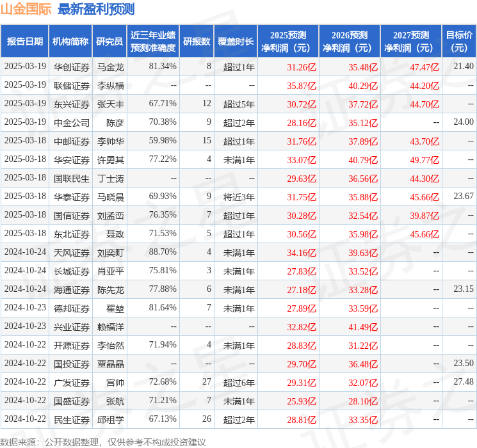Click accuracy value 81.64%
This screenshot has width=477, height=448.
pos(163,307)
